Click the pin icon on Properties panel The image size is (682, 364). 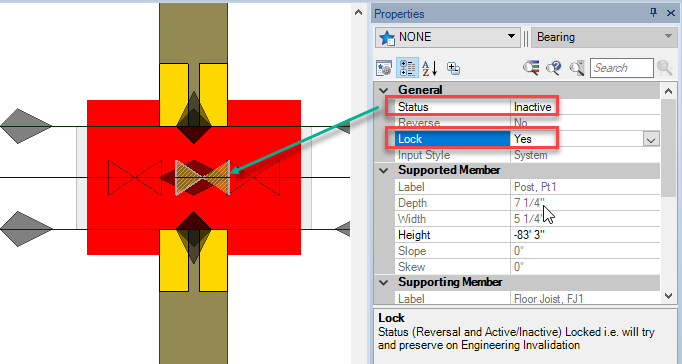click(x=653, y=13)
